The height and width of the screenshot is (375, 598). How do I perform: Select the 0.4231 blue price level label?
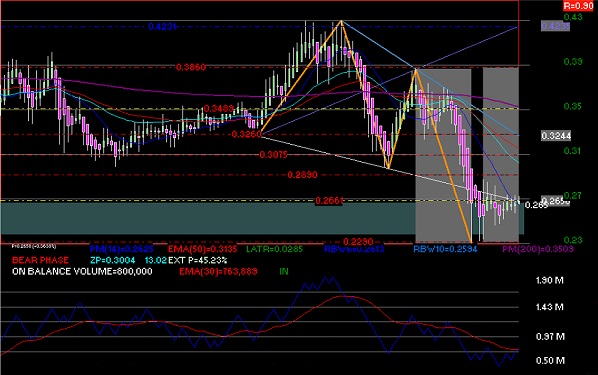coord(163,27)
